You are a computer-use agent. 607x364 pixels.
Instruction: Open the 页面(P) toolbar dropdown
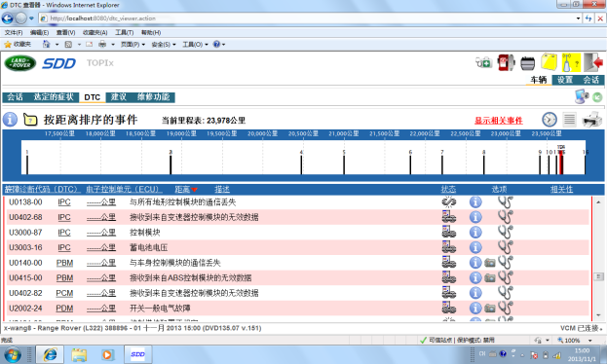(133, 45)
